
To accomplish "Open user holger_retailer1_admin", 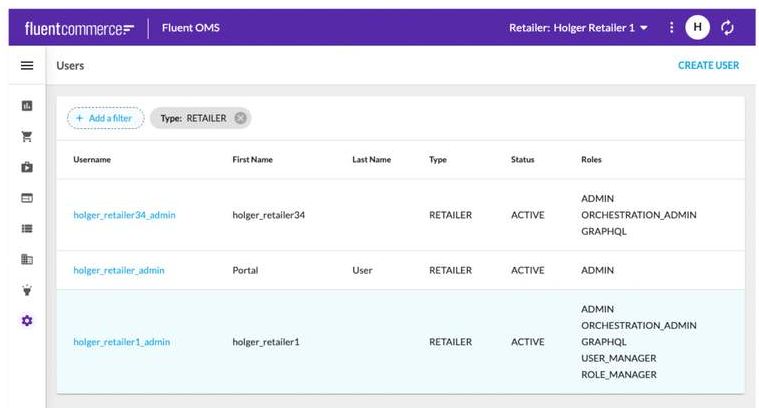I will (121, 342).
